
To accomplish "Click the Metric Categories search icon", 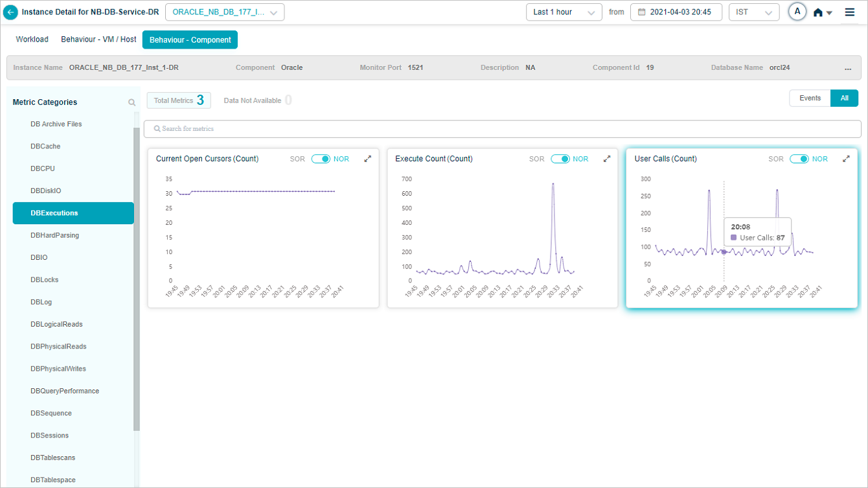I will pos(132,102).
